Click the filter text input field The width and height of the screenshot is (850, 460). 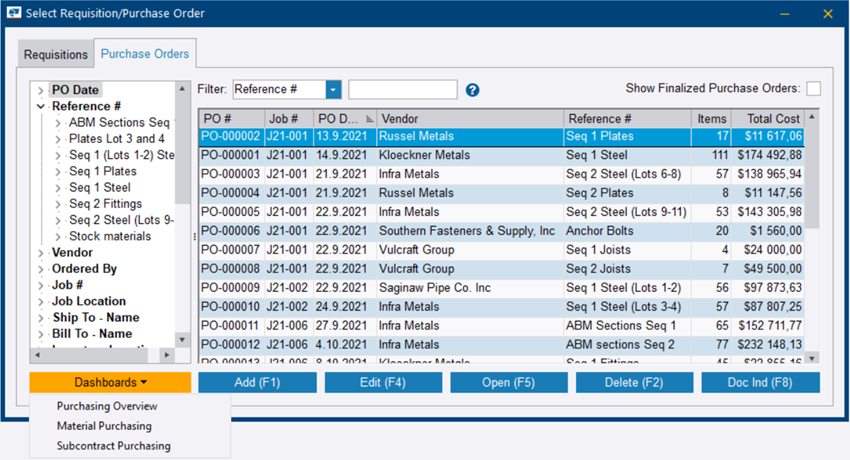pyautogui.click(x=402, y=90)
